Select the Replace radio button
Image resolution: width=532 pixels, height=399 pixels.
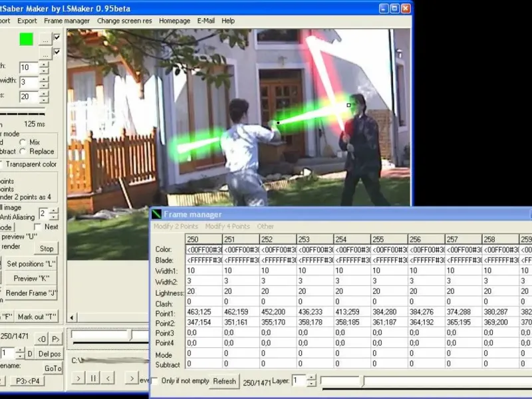[x=23, y=152]
